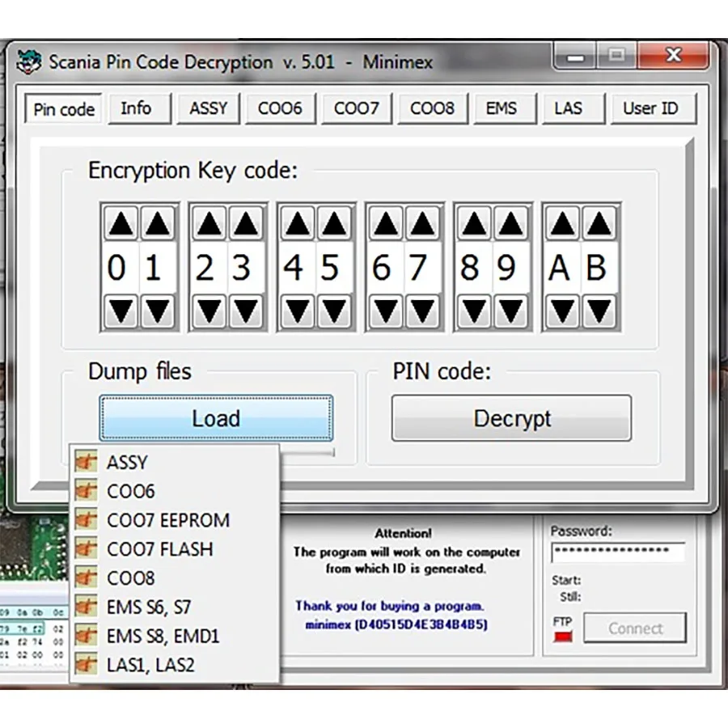Minimize the Scania Pin Code window
The image size is (728, 728).
pos(575,57)
